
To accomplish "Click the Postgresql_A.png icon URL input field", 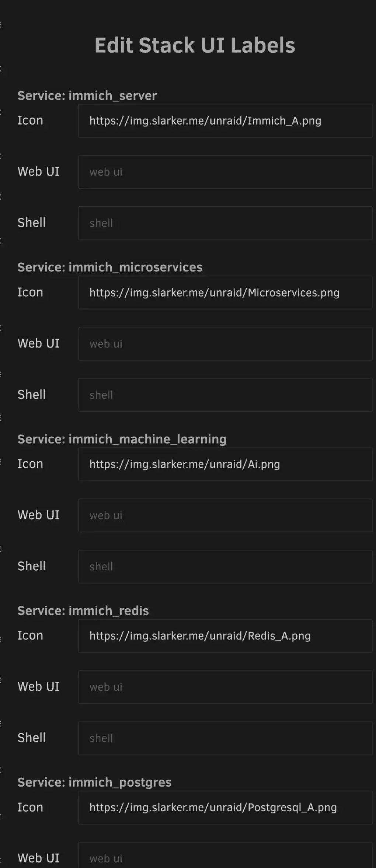I will tap(225, 808).
